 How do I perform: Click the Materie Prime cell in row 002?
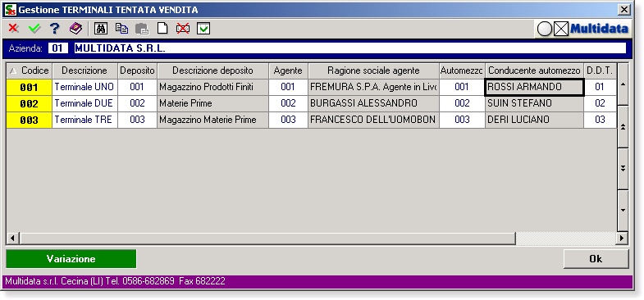pyautogui.click(x=212, y=103)
